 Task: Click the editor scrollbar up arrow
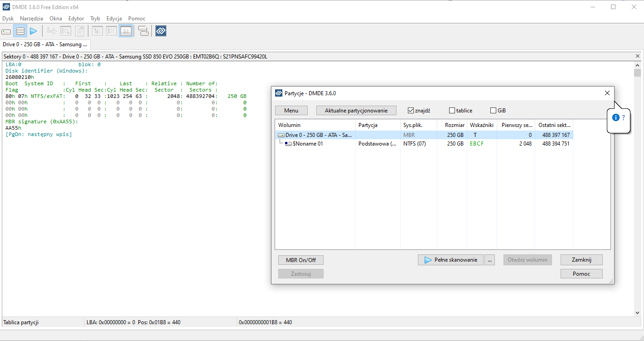[637, 65]
